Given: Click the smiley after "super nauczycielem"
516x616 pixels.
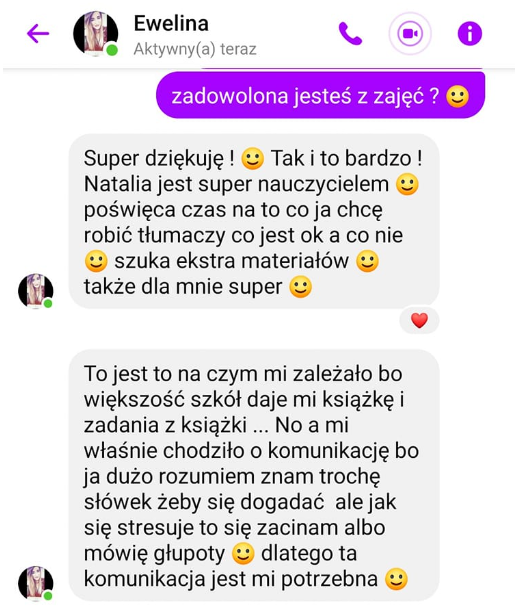Looking at the screenshot, I should 407,184.
